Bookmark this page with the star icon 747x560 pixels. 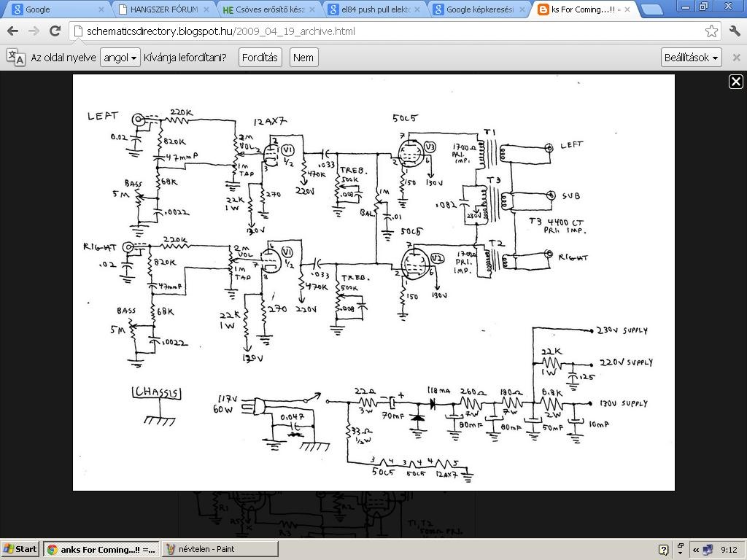point(711,31)
